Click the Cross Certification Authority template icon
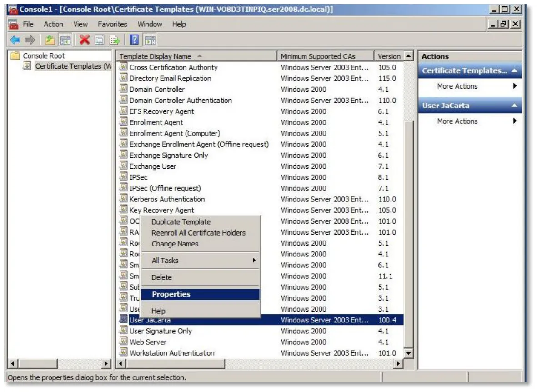The image size is (537, 392). [x=123, y=67]
